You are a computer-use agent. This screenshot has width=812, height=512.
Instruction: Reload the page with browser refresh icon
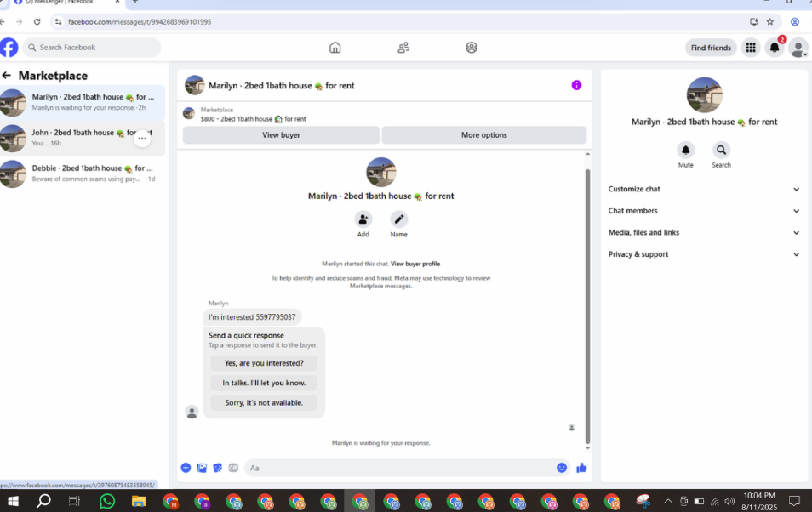37,22
